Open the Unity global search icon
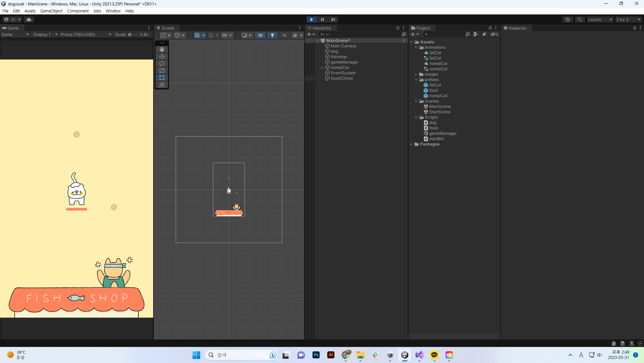644x363 pixels. pyautogui.click(x=580, y=19)
